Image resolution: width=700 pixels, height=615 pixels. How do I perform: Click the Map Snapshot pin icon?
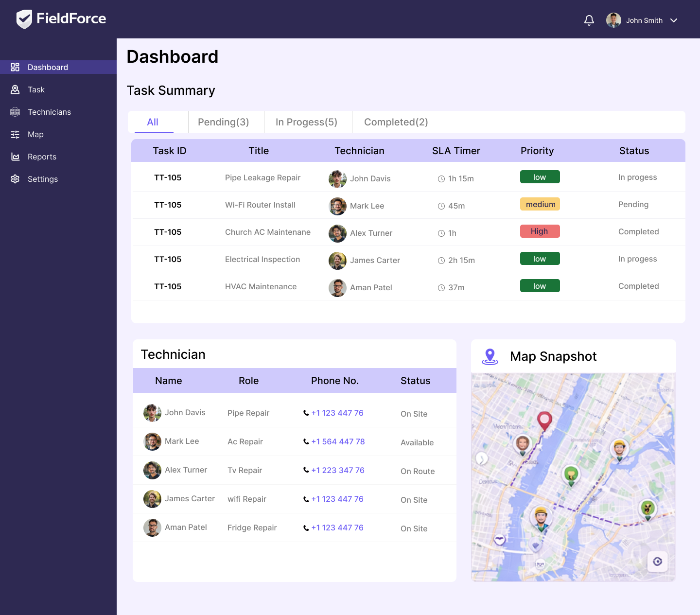point(490,356)
